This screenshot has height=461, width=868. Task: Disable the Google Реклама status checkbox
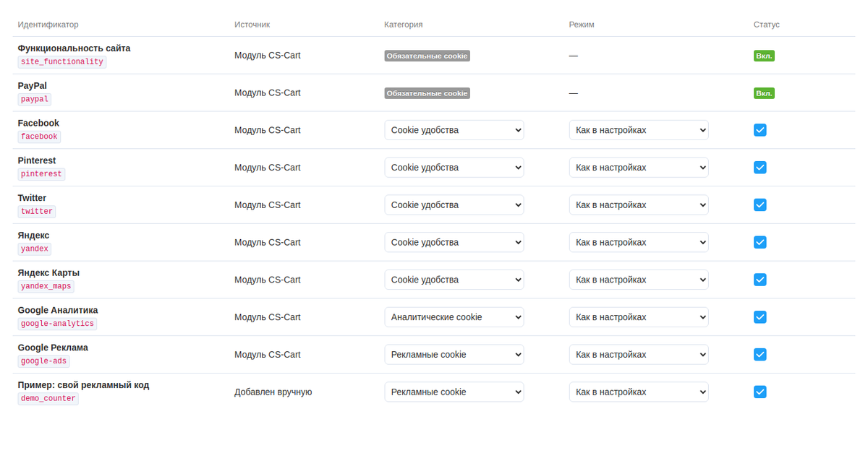759,354
